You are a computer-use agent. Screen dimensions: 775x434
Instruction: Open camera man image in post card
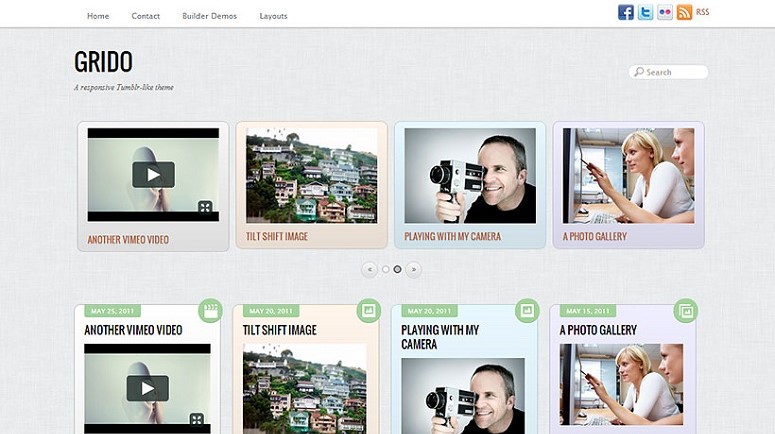[463, 396]
